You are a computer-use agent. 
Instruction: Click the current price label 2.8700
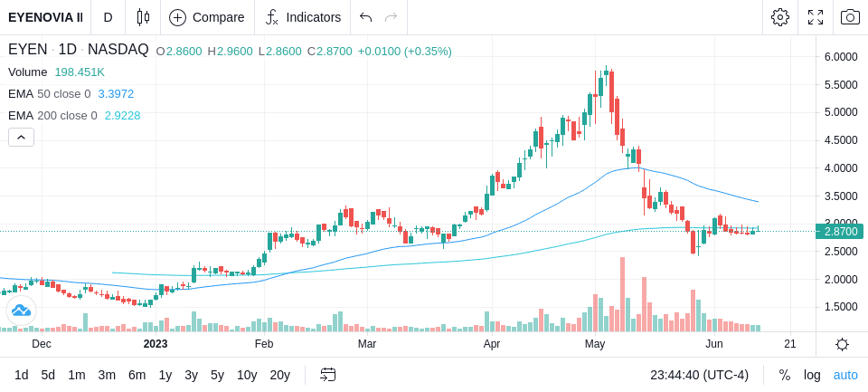(x=840, y=231)
